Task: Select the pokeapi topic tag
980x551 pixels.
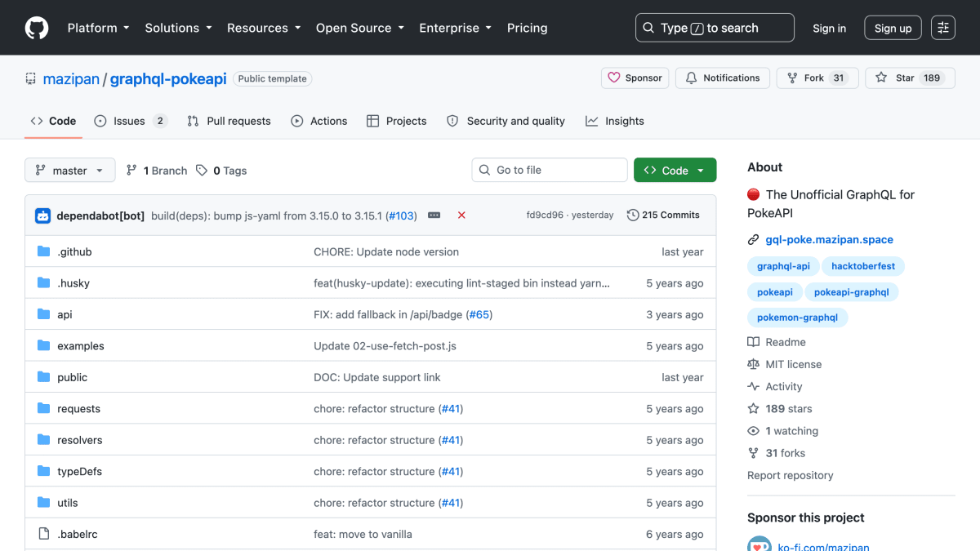Action: coord(775,292)
